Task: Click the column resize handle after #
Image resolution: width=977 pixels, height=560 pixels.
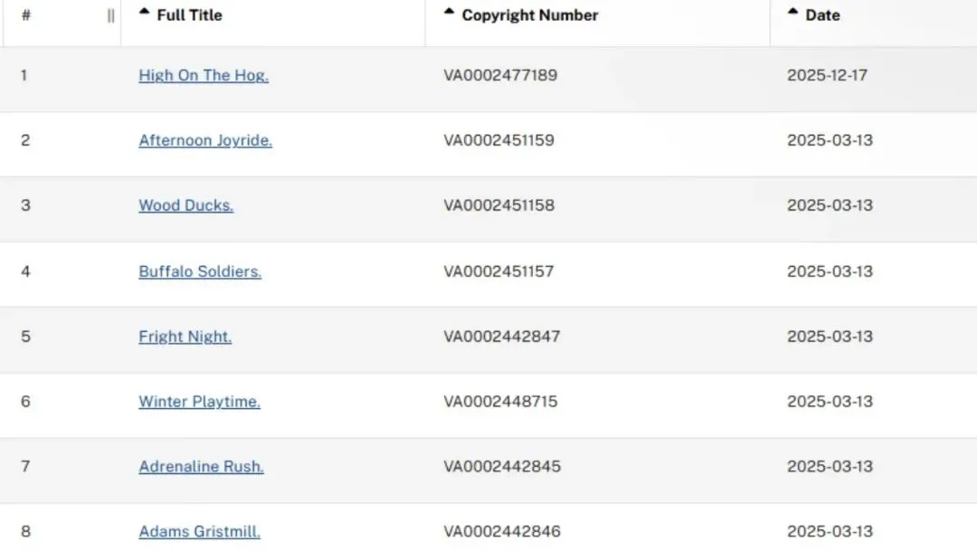Action: (x=110, y=15)
